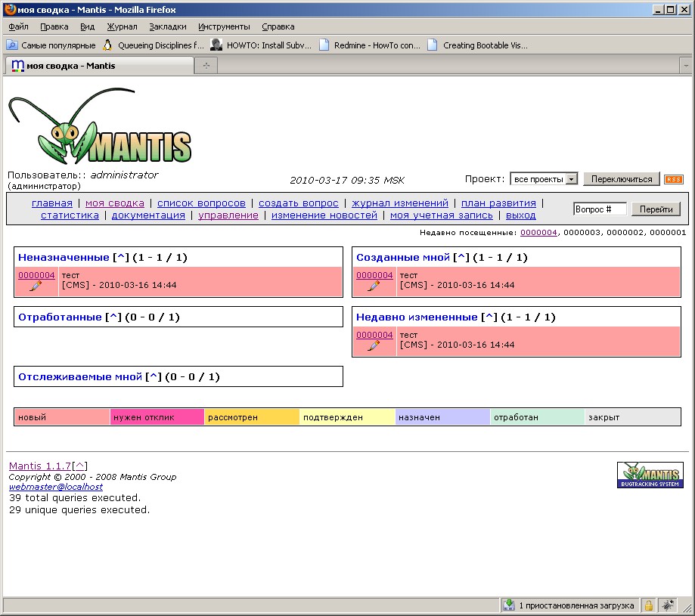This screenshot has width=695, height=616.
Task: Click the Firefox icon in title bar
Action: point(10,9)
